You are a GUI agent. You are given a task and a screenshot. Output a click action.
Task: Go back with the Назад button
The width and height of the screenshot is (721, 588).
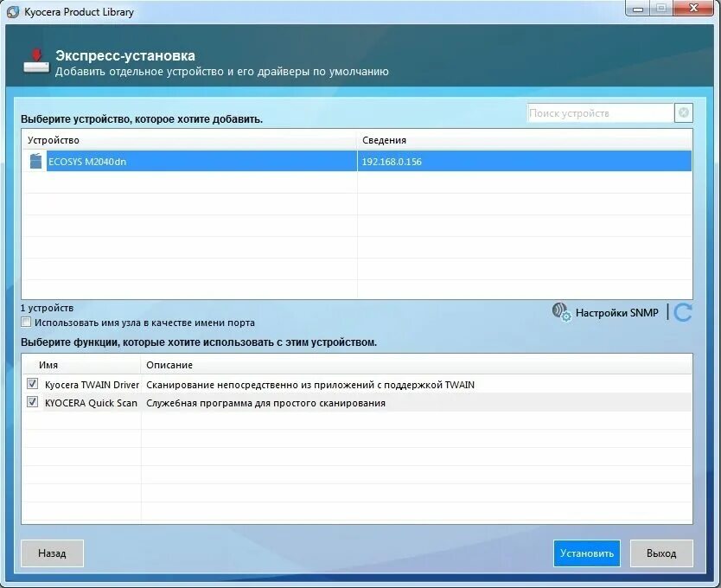[52, 553]
